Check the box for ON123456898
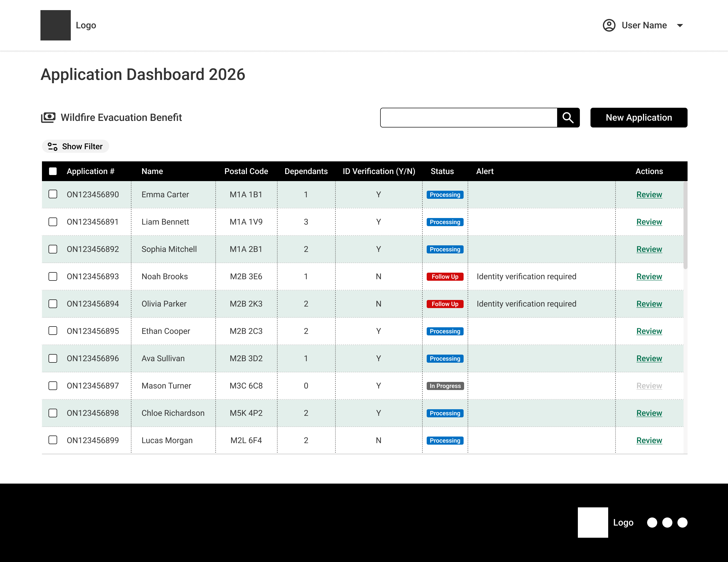 [x=53, y=413]
